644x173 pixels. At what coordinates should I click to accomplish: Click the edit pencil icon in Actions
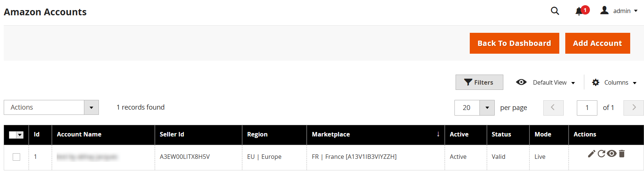[591, 154]
